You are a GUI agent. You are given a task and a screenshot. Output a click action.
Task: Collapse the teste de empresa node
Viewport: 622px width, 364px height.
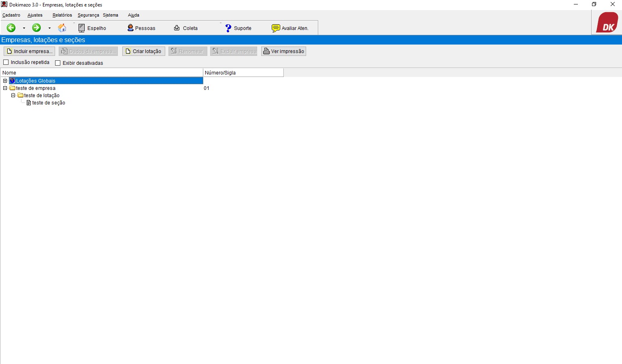tap(5, 88)
